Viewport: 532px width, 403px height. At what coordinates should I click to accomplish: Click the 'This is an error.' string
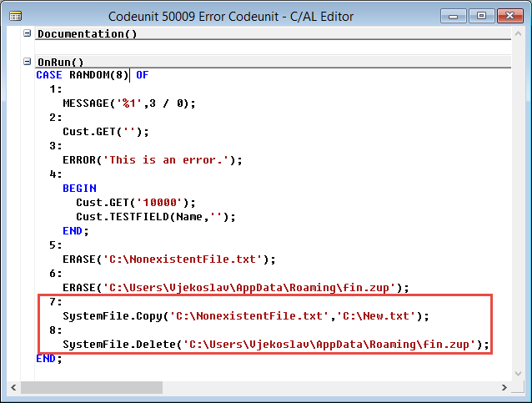[x=166, y=160]
